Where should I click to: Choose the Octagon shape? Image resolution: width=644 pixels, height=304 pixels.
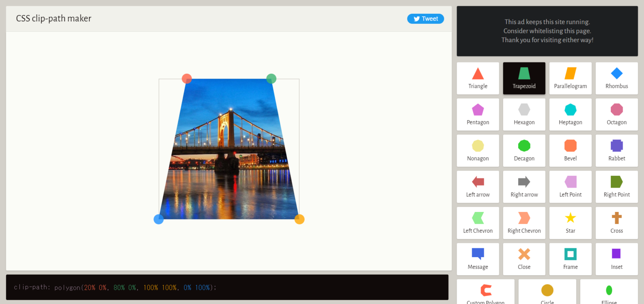click(616, 114)
